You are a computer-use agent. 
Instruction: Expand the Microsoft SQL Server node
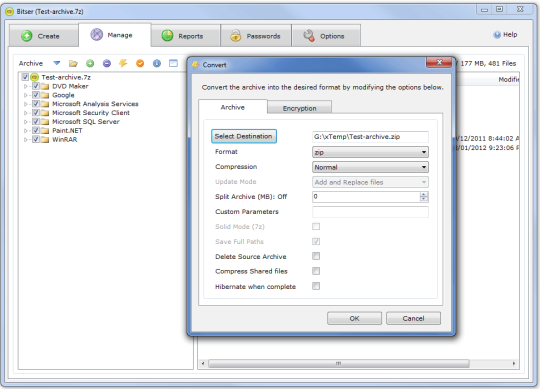tap(25, 122)
